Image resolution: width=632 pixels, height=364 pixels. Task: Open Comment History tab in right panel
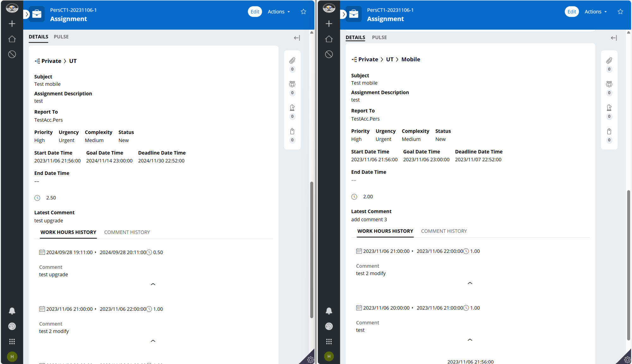(444, 231)
